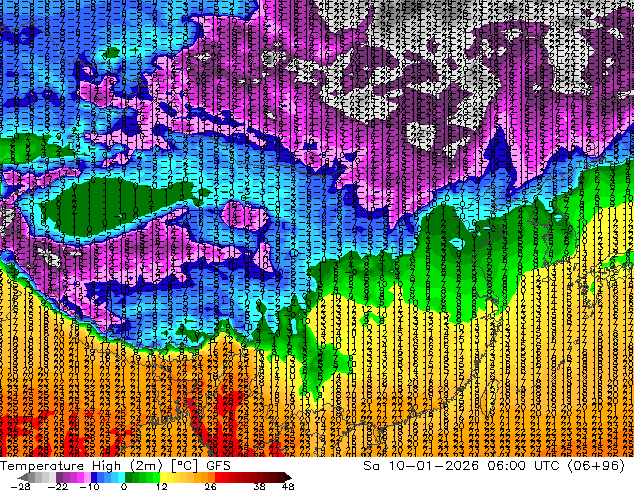Pick the bright yellow swatch above the 12 label

[x=163, y=477]
